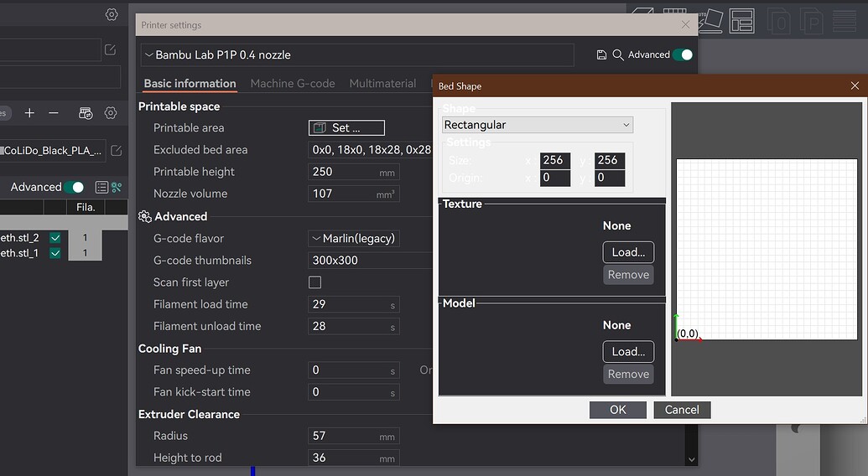Screen dimensions: 868x476
Task: Click the Printable height field 250
Action: [x=353, y=172]
